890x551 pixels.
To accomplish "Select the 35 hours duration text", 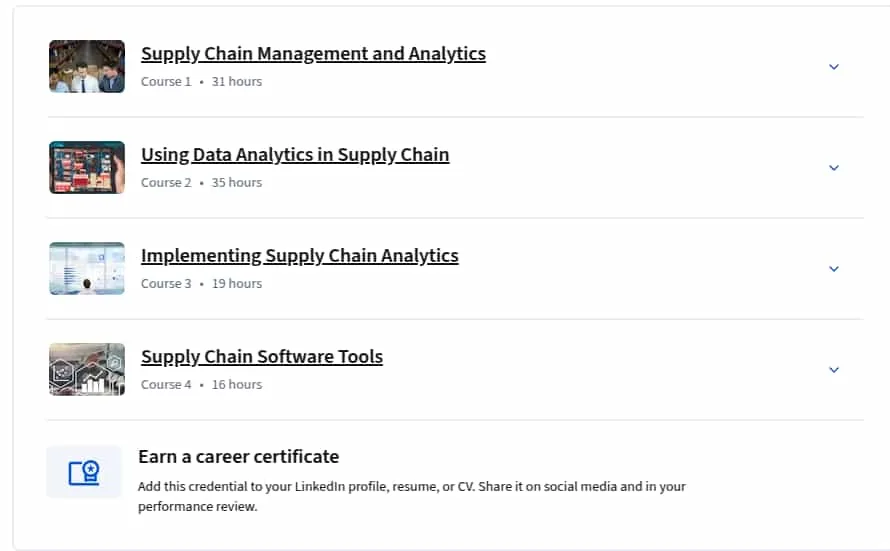I will 237,183.
